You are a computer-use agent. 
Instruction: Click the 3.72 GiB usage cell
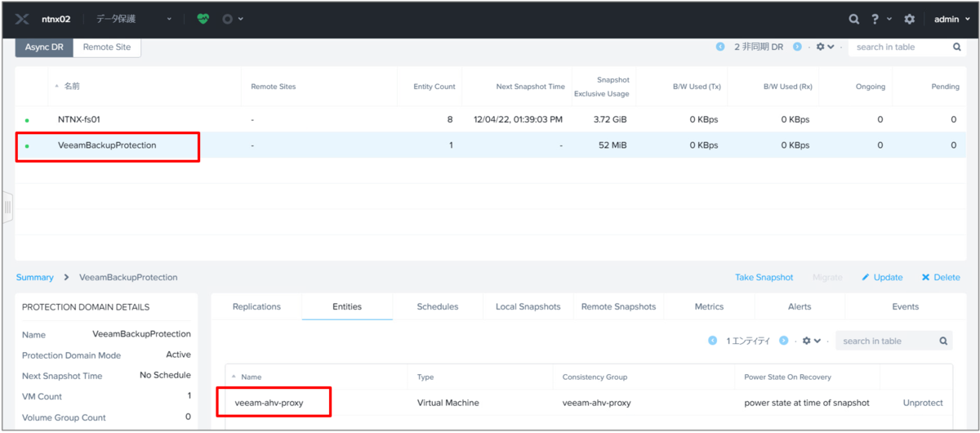click(x=610, y=119)
